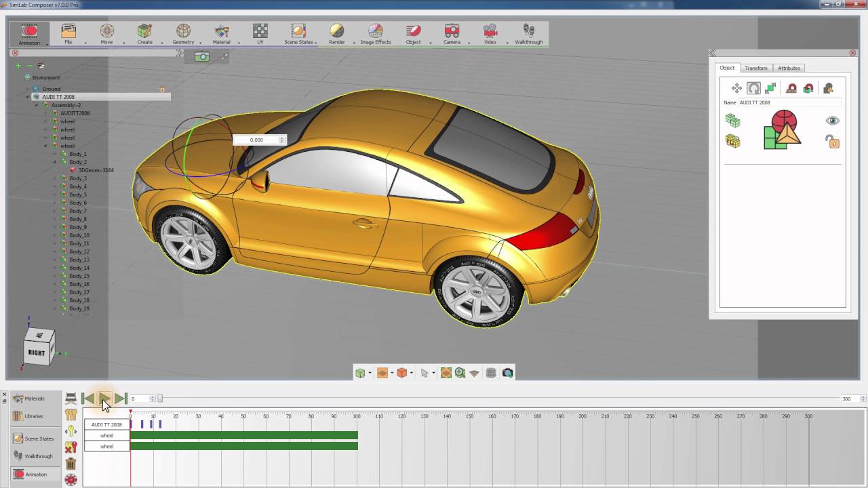Jump to the animation end
The image size is (868, 488).
[x=120, y=399]
